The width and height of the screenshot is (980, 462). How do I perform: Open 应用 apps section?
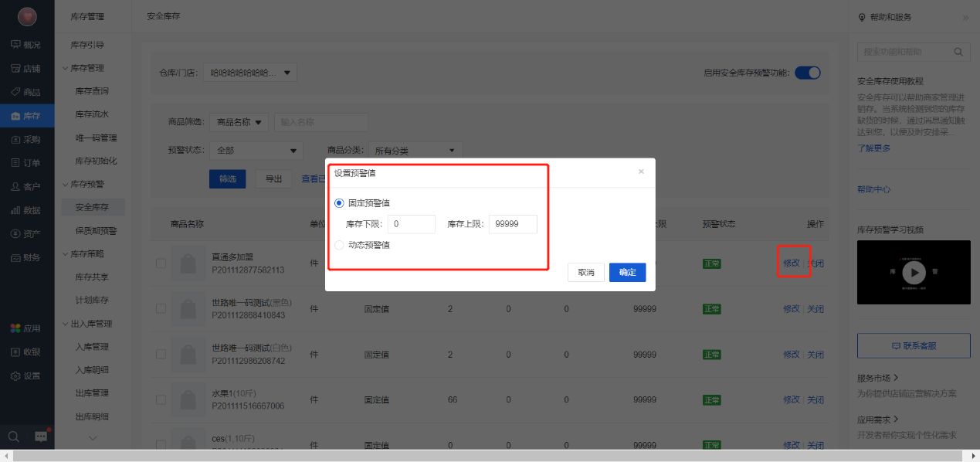[x=26, y=328]
